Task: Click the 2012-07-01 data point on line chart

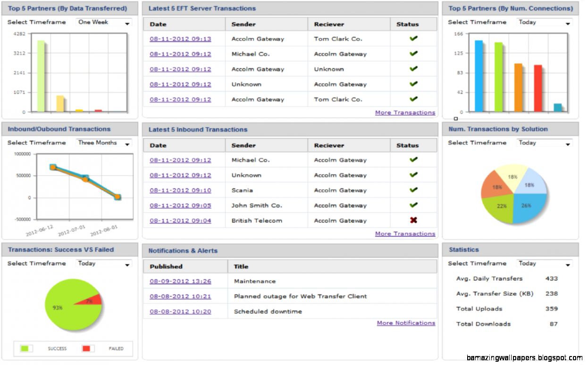Action: pos(85,178)
